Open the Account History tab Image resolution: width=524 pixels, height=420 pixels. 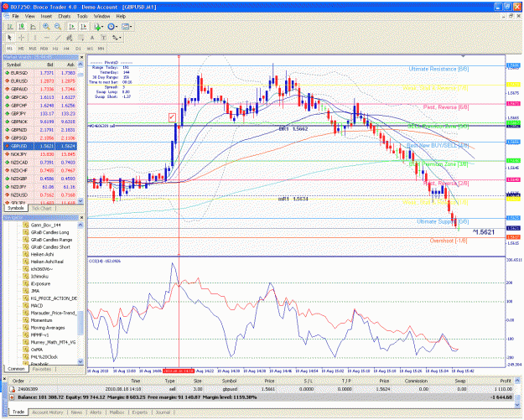tap(48, 412)
